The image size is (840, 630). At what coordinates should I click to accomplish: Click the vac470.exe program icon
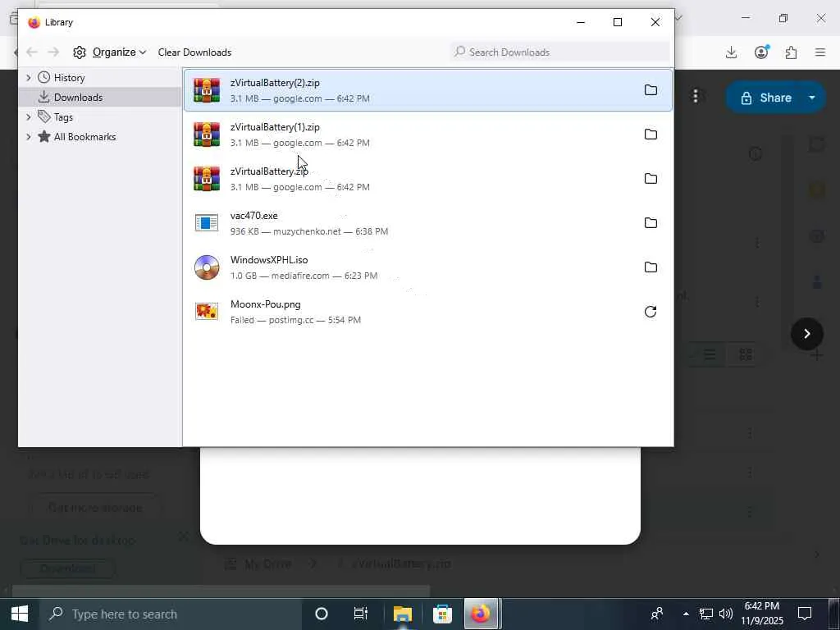point(207,223)
